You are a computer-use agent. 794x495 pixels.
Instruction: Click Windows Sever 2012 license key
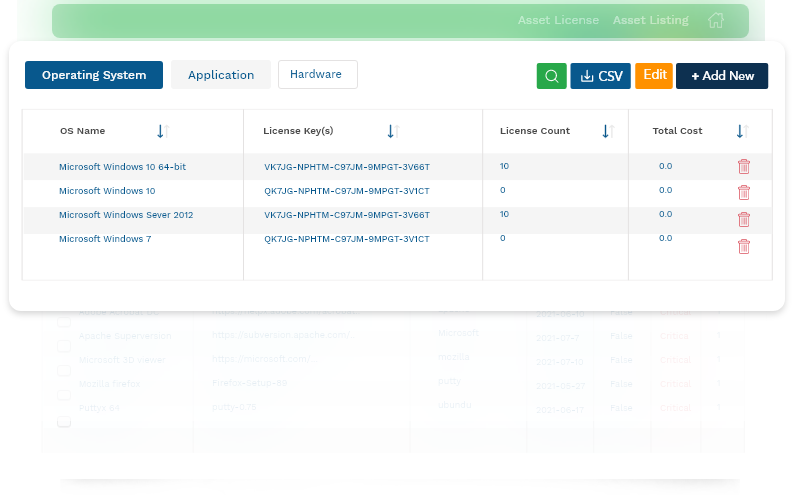point(347,215)
